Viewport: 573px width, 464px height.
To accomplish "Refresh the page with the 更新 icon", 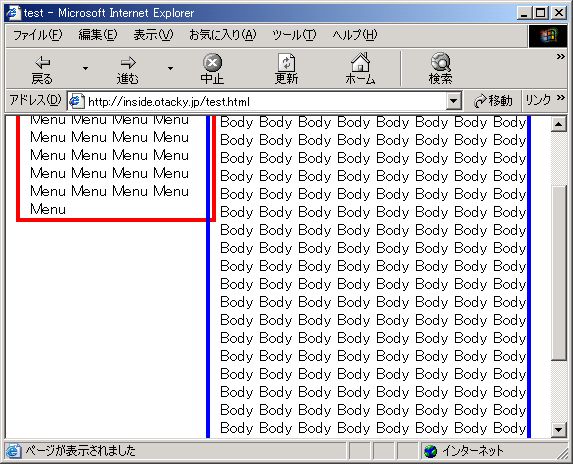I will (286, 62).
